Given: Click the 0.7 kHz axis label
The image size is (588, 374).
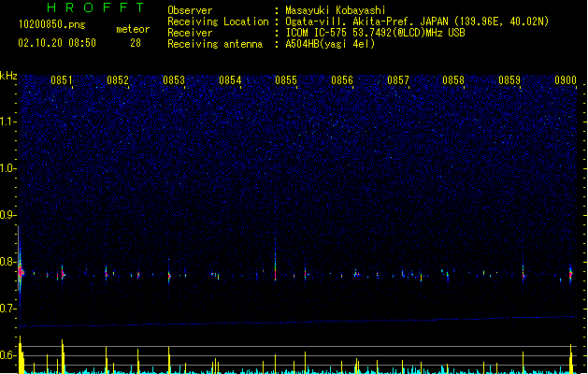Looking at the screenshot, I should (x=7, y=309).
